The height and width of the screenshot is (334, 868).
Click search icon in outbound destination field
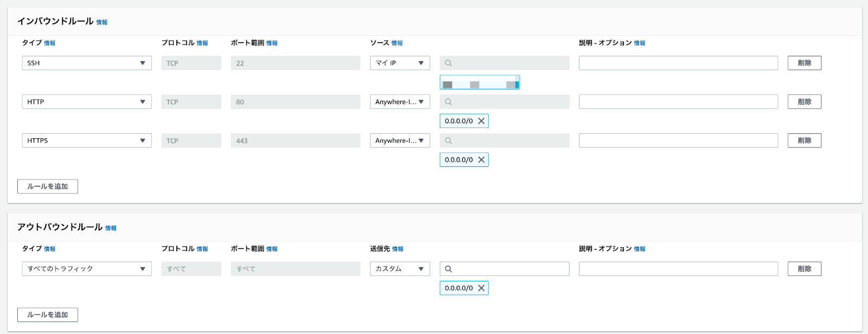448,269
